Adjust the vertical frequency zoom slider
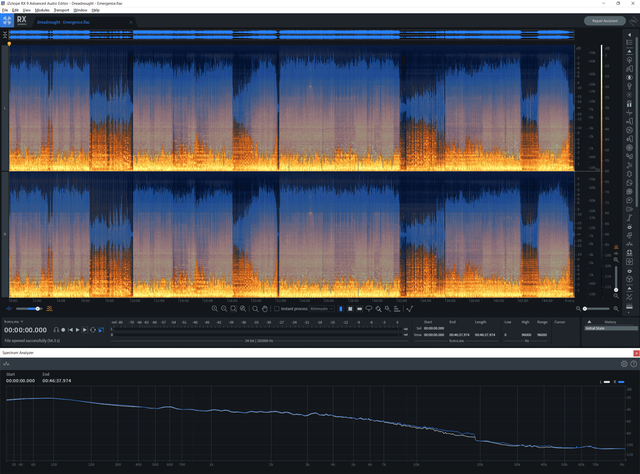Screen dimensions: 640x474 pos(616,278)
